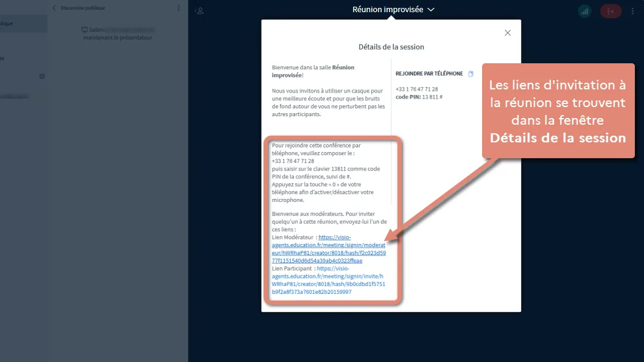Click the Détails de la session heading

391,47
